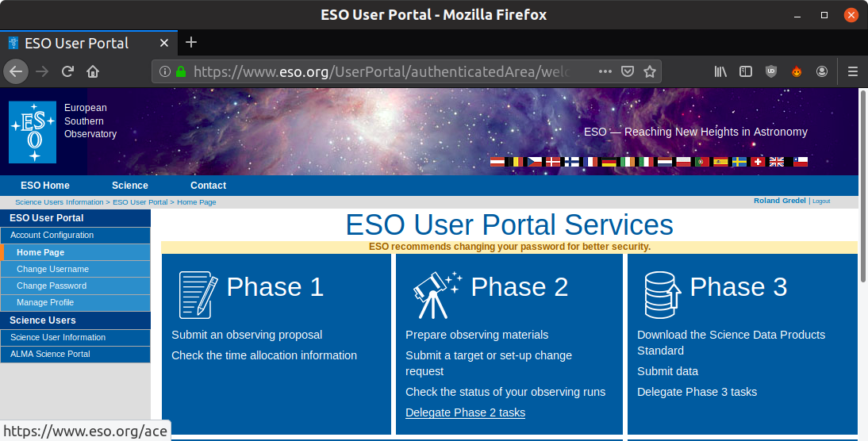Click Submit a target or set-up change request

pyautogui.click(x=489, y=363)
